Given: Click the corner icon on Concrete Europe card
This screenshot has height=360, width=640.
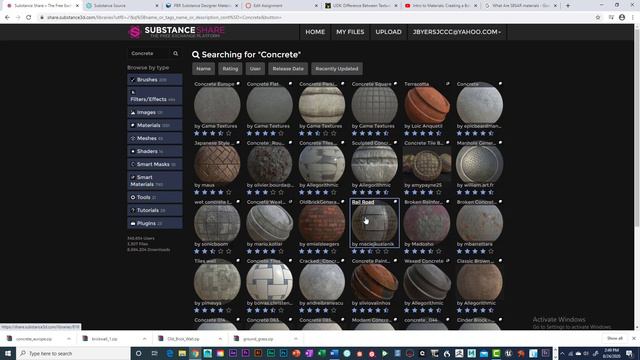Looking at the screenshot, I should [x=238, y=84].
